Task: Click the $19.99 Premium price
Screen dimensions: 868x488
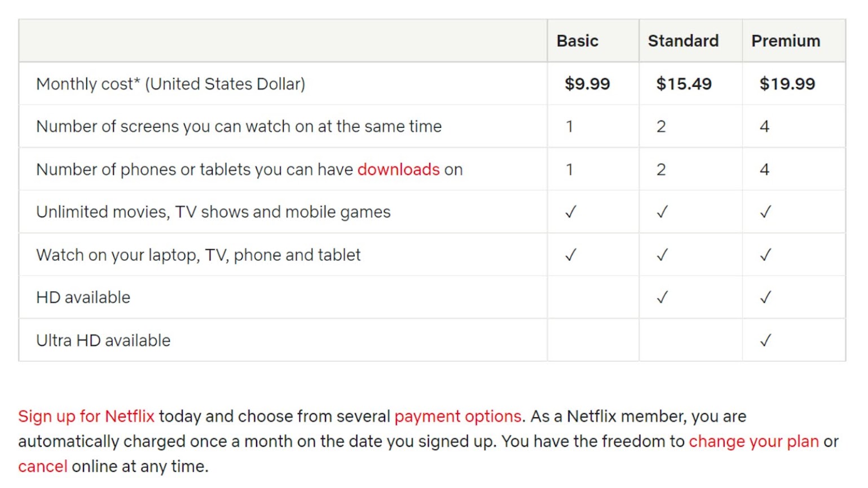Action: click(x=787, y=84)
